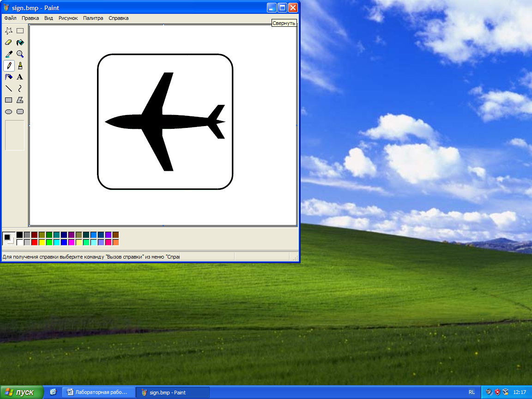
Task: Choose the violet color swatch
Action: (x=108, y=235)
